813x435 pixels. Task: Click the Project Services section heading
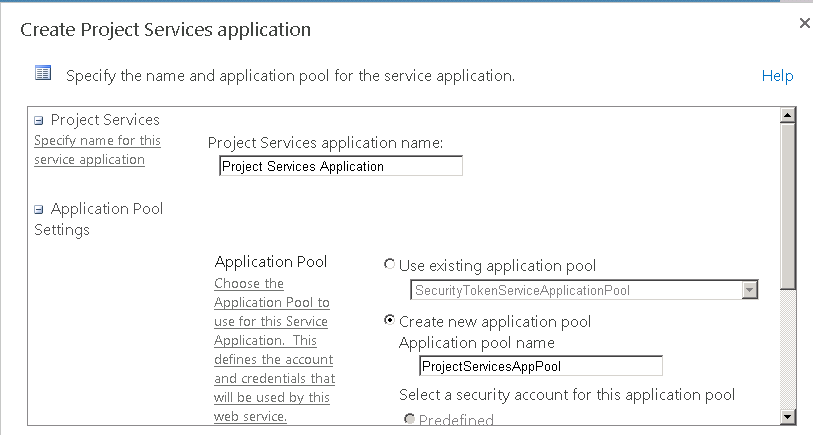tap(105, 120)
